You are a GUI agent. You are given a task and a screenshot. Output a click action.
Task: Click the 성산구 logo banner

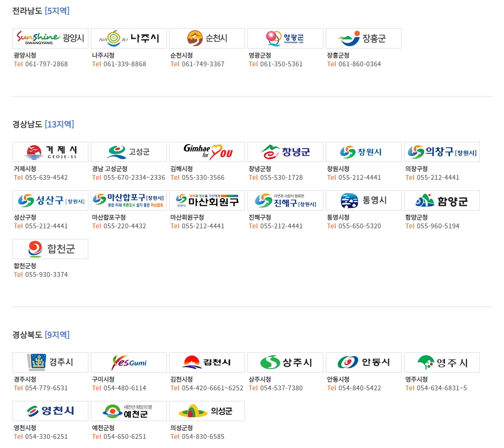point(50,200)
